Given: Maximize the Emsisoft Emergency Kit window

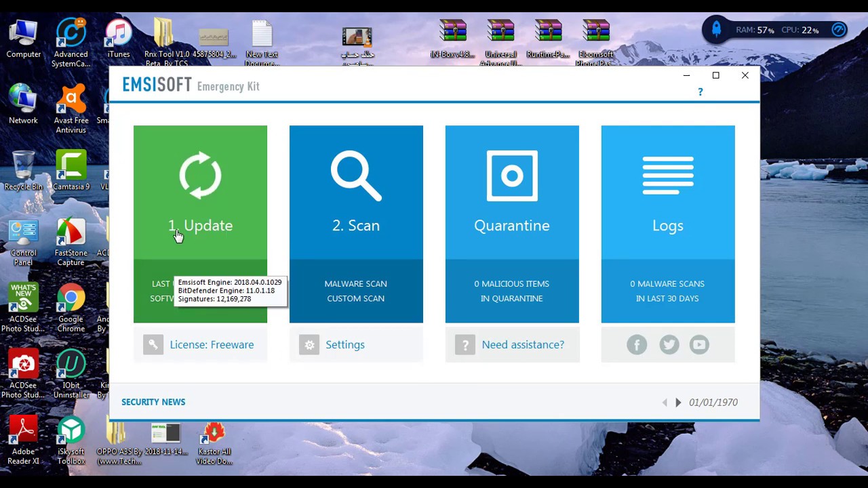Looking at the screenshot, I should 715,75.
